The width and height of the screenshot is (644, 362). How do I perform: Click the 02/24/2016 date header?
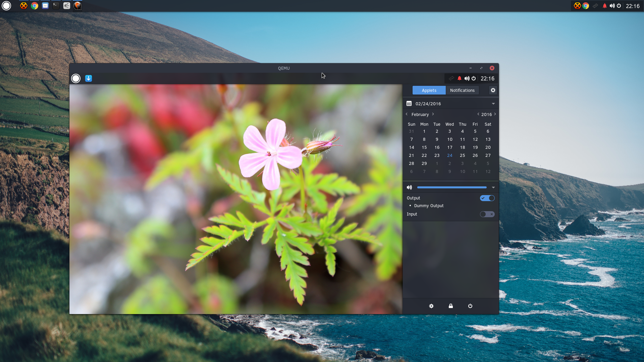pos(428,104)
